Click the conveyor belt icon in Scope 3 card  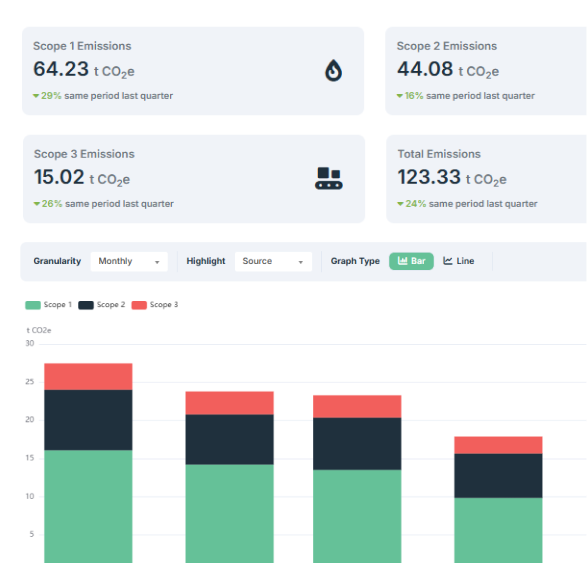click(x=329, y=178)
